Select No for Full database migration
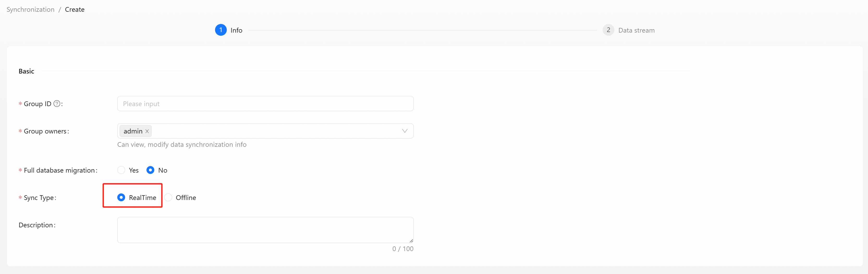The height and width of the screenshot is (274, 868). pos(151,170)
